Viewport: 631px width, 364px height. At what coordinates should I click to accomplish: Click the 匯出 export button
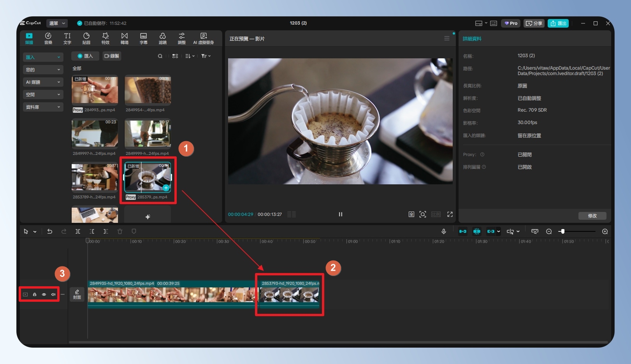click(x=558, y=23)
